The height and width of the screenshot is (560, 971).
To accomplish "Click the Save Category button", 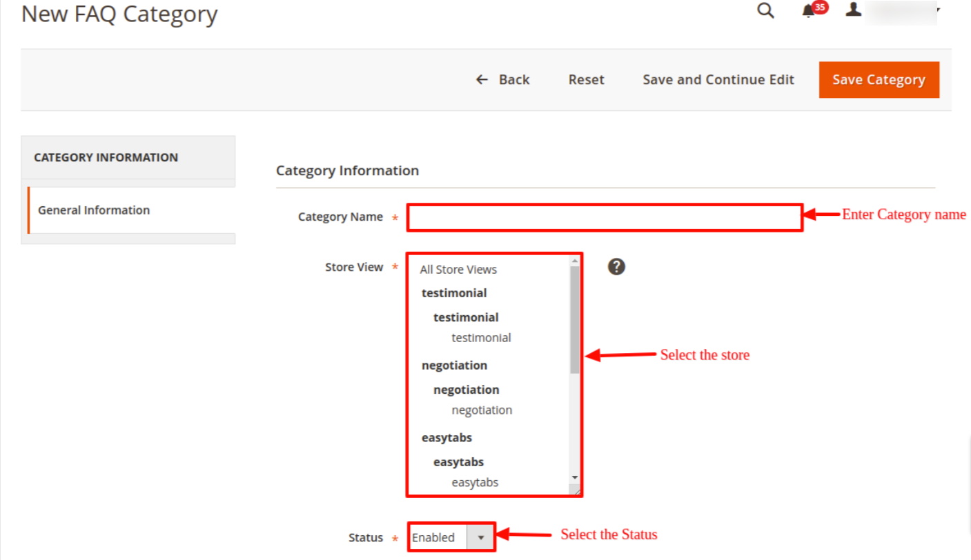I will (879, 80).
